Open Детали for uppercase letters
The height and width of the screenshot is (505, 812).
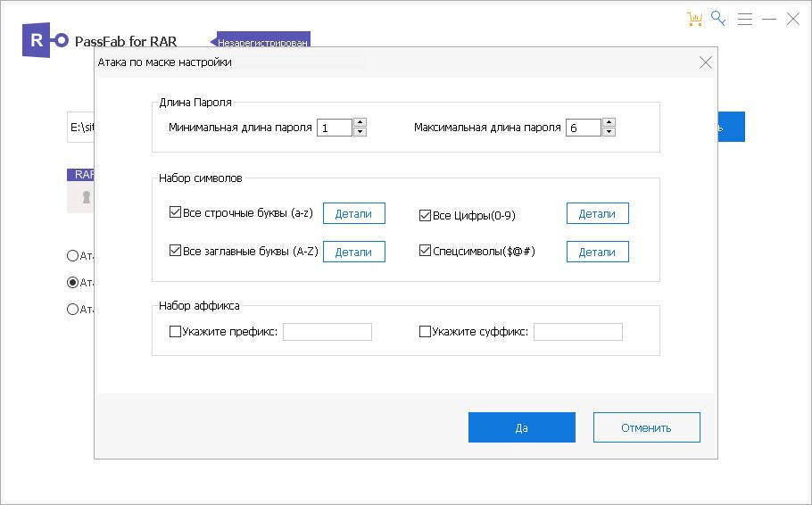353,252
